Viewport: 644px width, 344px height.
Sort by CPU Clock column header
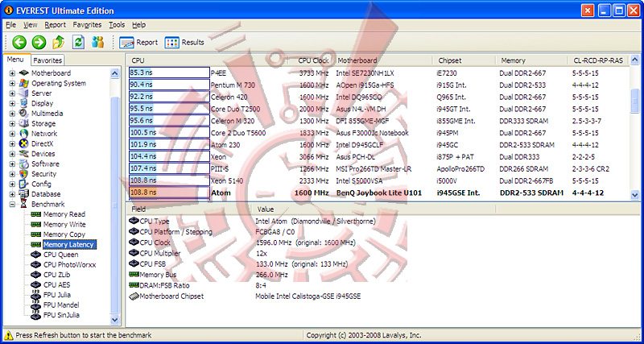[x=312, y=60]
